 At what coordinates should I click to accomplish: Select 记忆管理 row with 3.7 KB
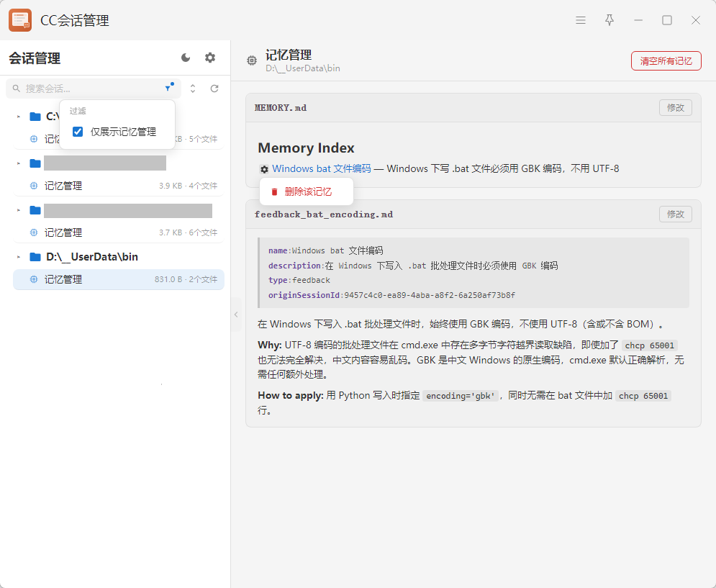(x=119, y=232)
